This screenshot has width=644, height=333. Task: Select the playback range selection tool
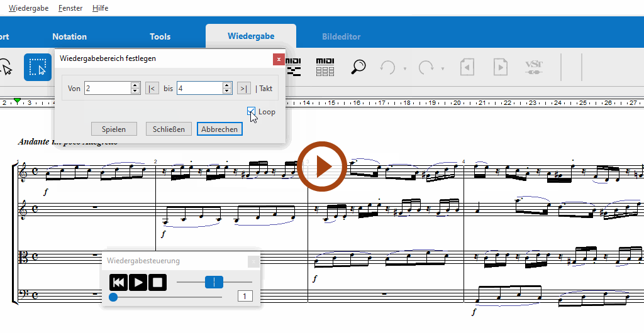(x=38, y=67)
